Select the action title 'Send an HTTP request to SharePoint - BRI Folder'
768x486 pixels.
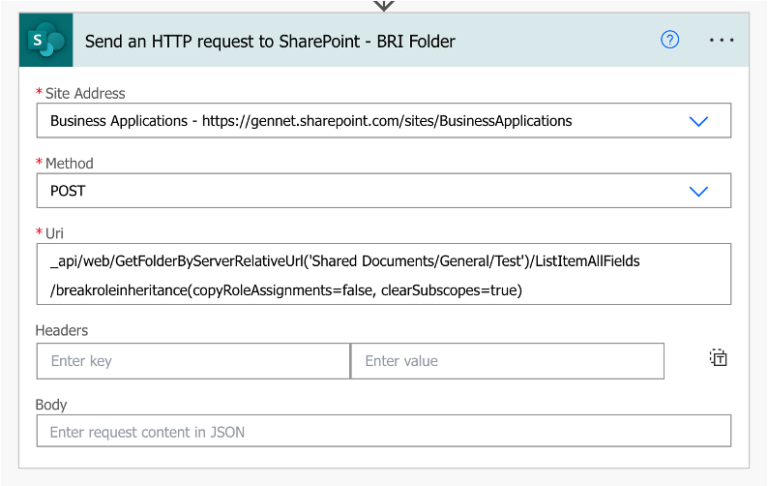[x=270, y=41]
